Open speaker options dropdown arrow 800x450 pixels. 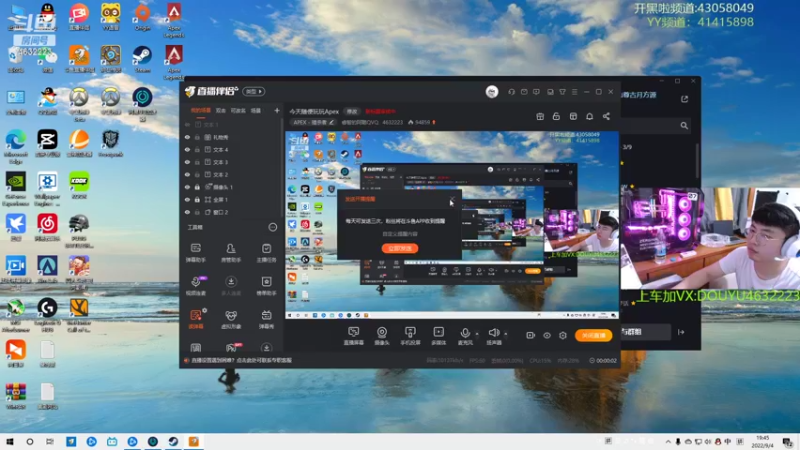[506, 334]
